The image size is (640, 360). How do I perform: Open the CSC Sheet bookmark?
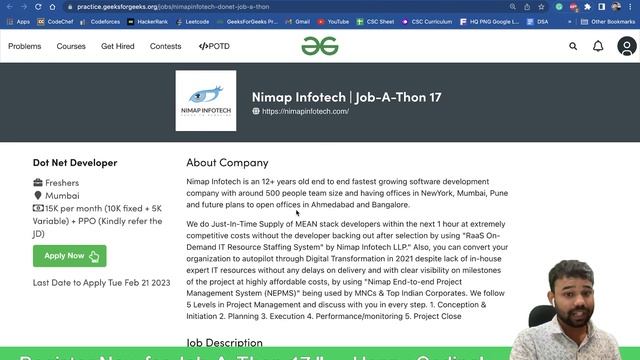point(376,22)
